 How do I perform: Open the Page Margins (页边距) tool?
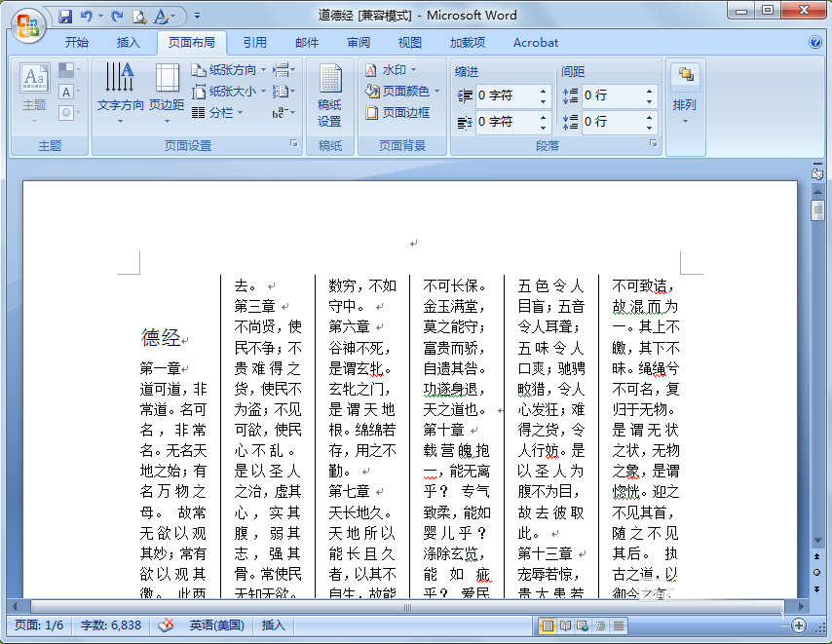167,92
